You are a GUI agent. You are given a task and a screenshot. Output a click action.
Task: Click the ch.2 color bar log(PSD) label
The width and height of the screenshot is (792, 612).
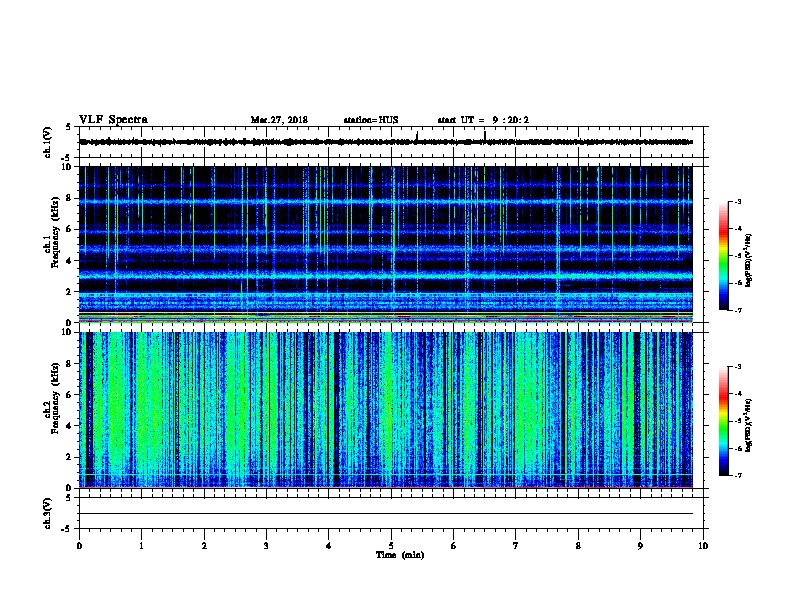pyautogui.click(x=748, y=425)
